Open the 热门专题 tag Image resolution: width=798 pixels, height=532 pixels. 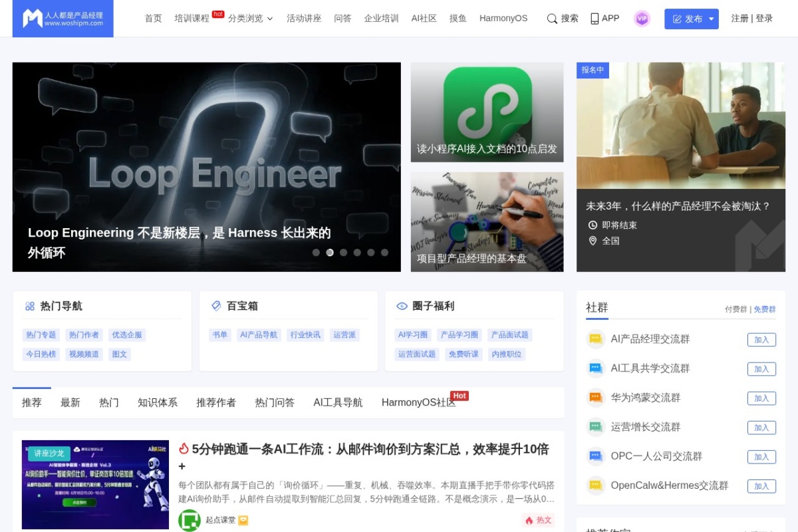click(41, 335)
